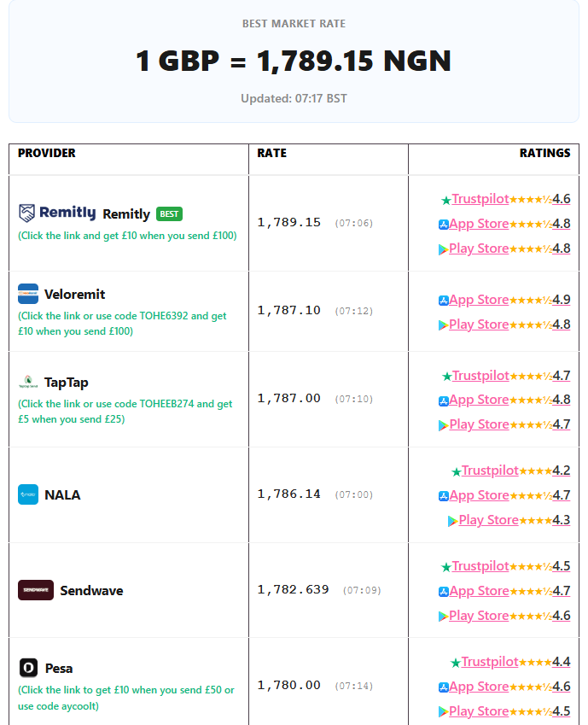Open TapTap's Play Store rating link
Screen dimensions: 588x725
pyautogui.click(x=479, y=424)
